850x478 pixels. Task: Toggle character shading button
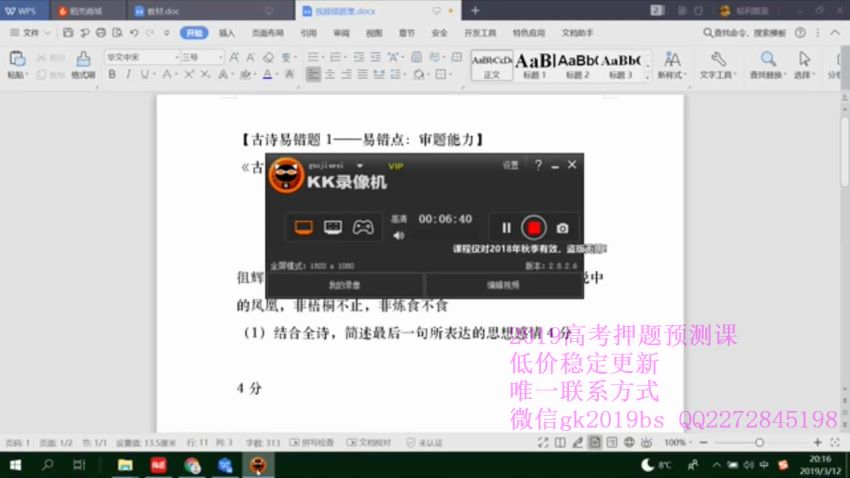[289, 74]
